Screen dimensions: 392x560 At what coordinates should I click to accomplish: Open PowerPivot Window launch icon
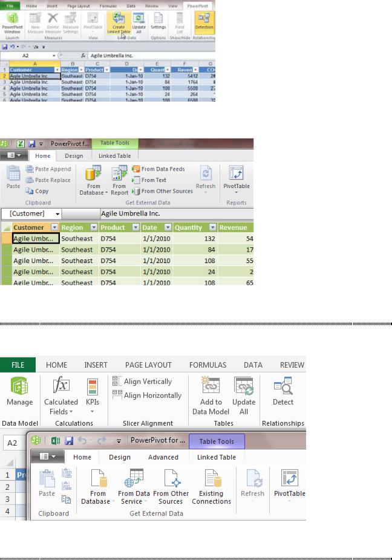(12, 23)
